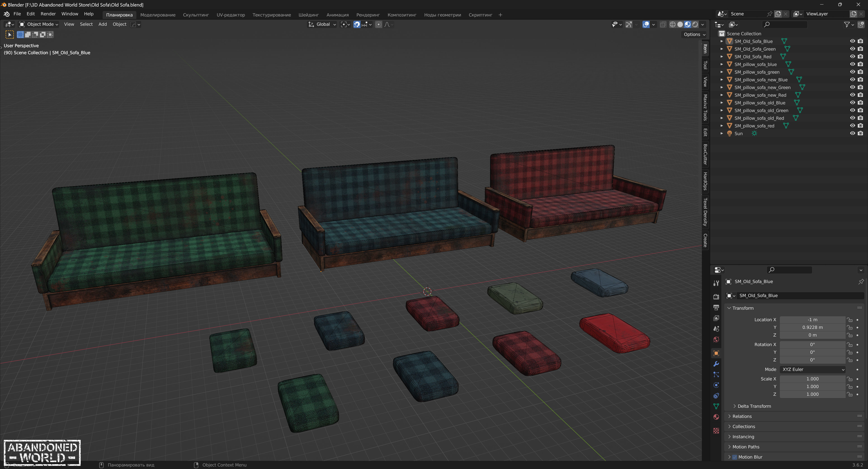Click the Blender logo app menu
Viewport: 868px width, 469px height.
click(x=6, y=14)
